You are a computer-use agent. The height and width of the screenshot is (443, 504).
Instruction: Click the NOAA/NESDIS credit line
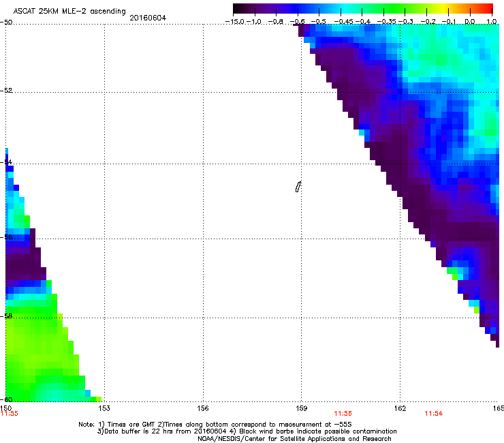tap(294, 439)
